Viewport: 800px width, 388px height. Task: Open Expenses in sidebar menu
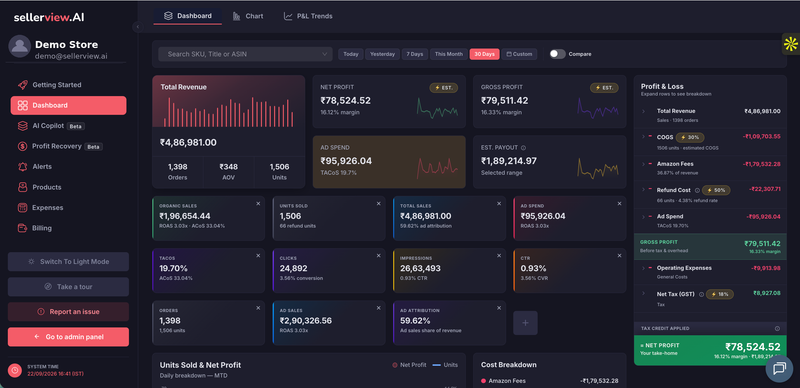(68, 207)
